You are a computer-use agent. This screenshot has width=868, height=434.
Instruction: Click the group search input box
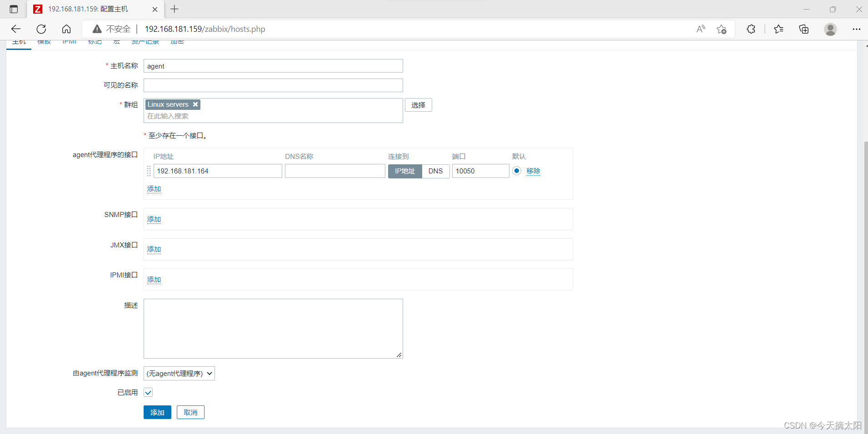click(273, 116)
